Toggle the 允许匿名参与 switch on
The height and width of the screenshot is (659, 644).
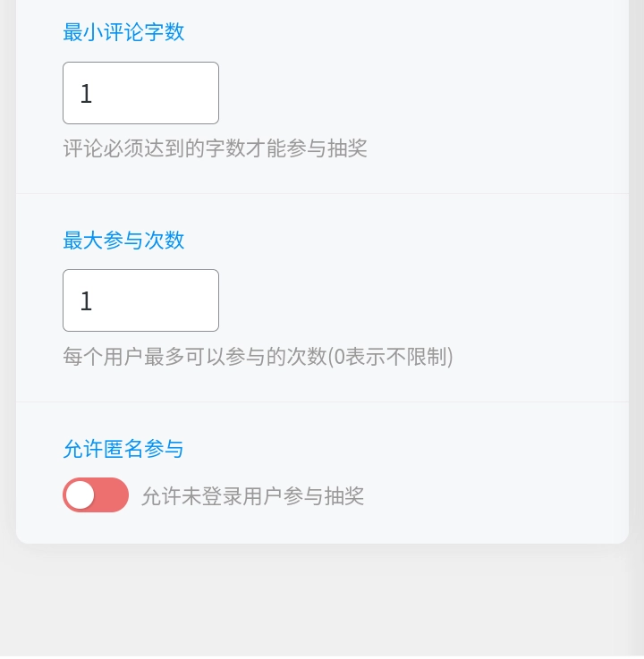[96, 494]
